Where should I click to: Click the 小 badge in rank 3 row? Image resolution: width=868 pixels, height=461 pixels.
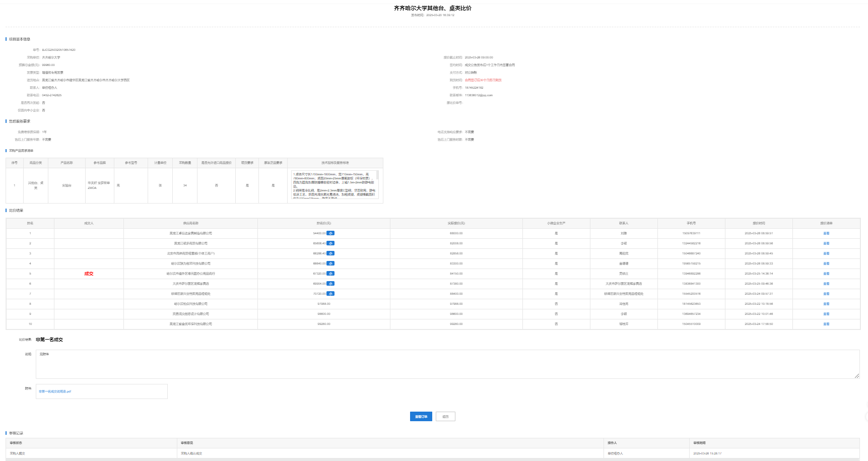click(x=330, y=253)
